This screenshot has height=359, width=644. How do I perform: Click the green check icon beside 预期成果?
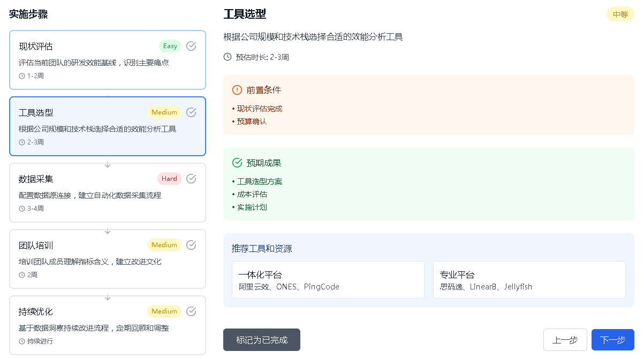pos(237,163)
